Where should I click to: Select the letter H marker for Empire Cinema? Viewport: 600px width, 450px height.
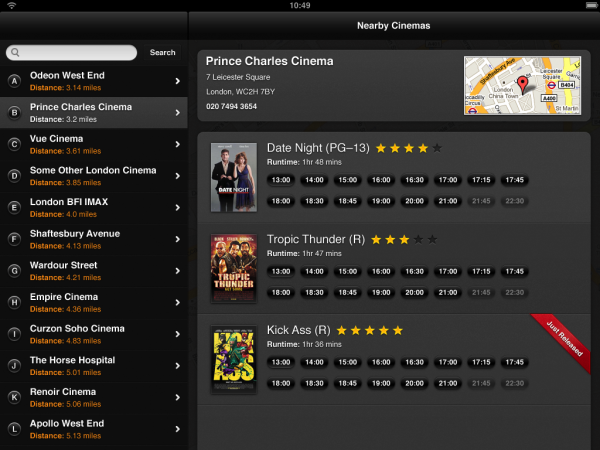pyautogui.click(x=14, y=303)
